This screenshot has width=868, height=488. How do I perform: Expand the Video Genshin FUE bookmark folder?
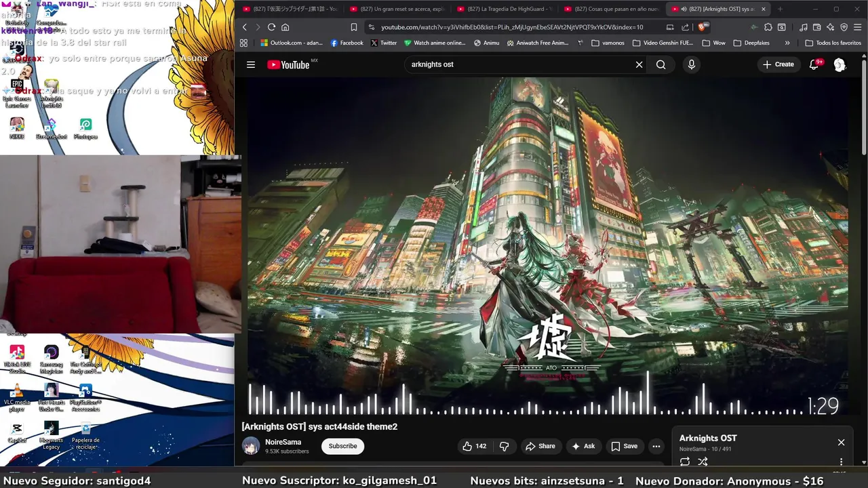663,43
